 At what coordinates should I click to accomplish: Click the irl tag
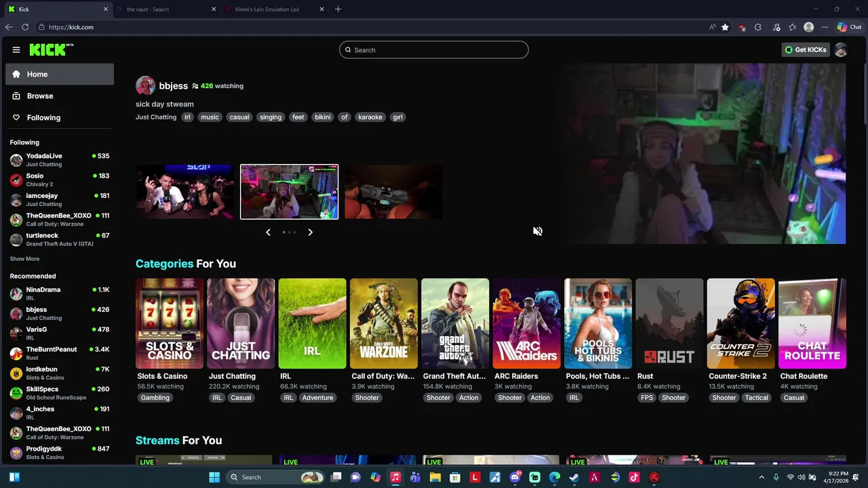coord(188,117)
